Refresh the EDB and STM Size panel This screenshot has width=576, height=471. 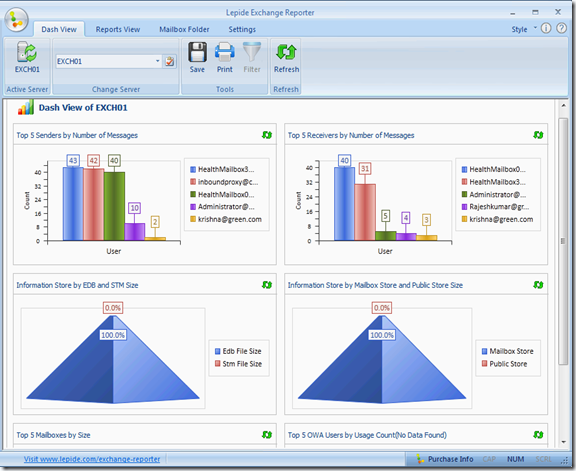pyautogui.click(x=267, y=285)
